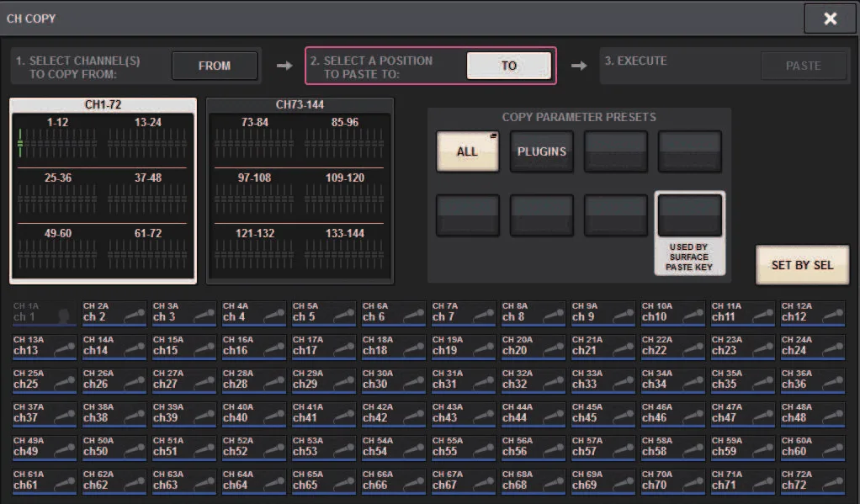Select the ch 2 channel button
Screen dimensions: 860x504
114,313
